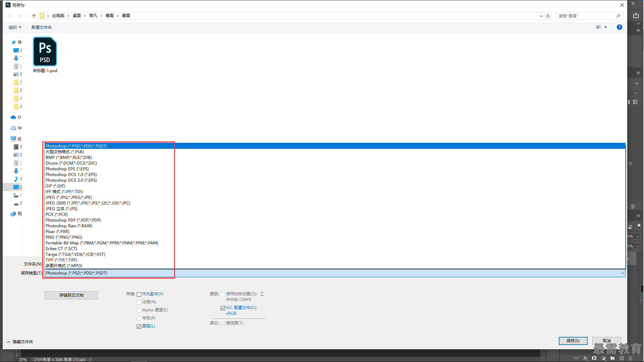The image size is (644, 362).
Task: Select the Videos folder icon in sidebar
Action: pyautogui.click(x=16, y=147)
